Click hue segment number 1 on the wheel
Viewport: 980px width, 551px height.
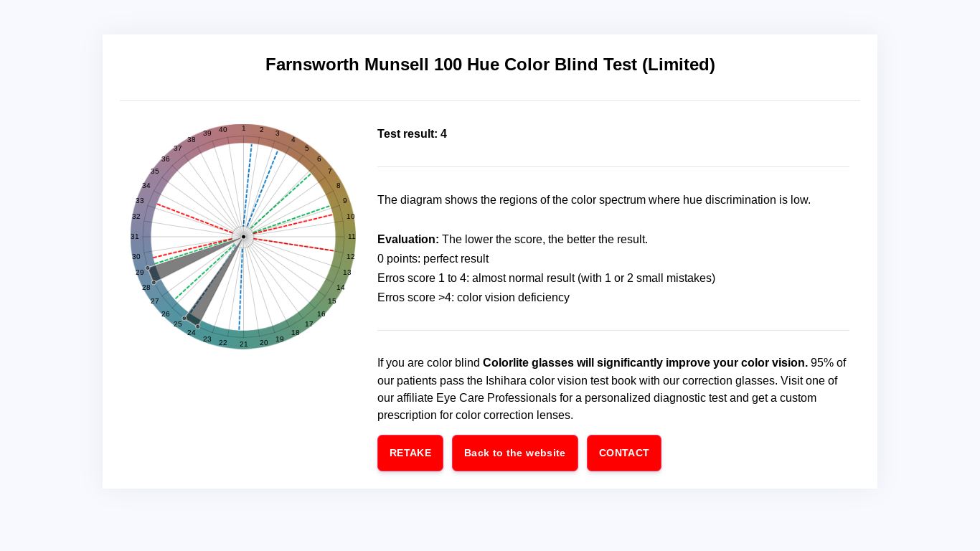tap(244, 128)
